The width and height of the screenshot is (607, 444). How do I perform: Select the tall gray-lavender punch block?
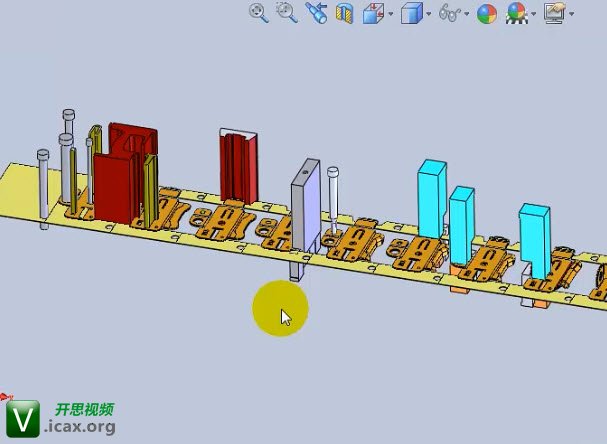306,209
